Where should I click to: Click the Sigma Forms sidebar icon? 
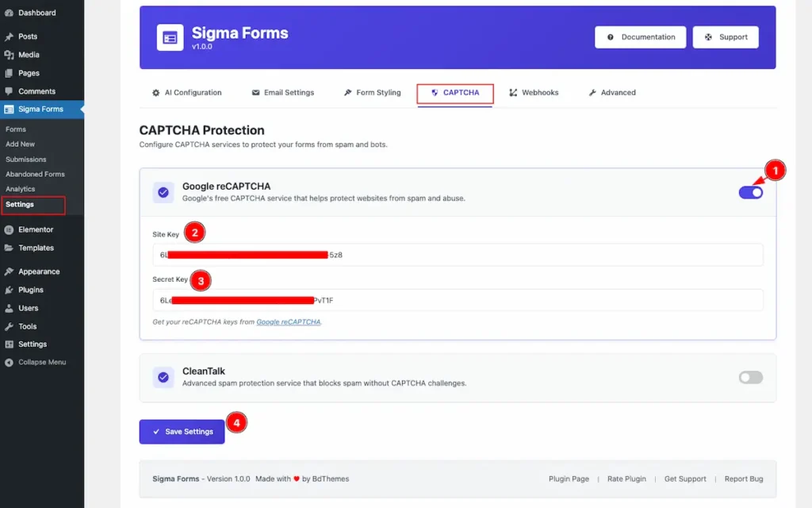(x=9, y=110)
